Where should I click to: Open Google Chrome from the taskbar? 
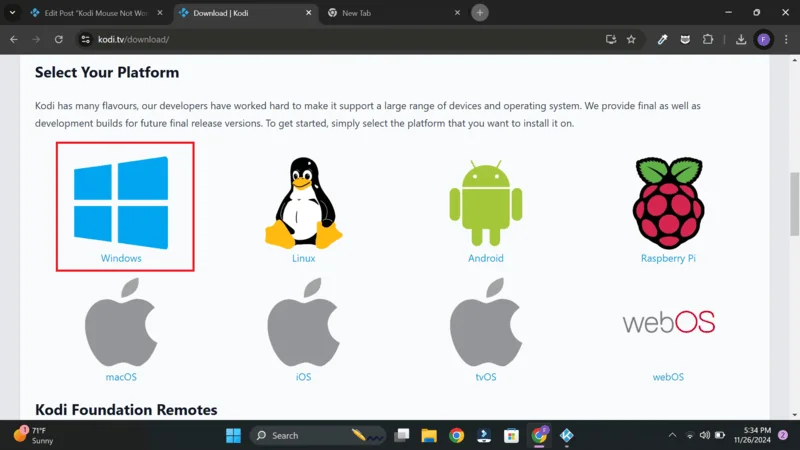point(457,435)
